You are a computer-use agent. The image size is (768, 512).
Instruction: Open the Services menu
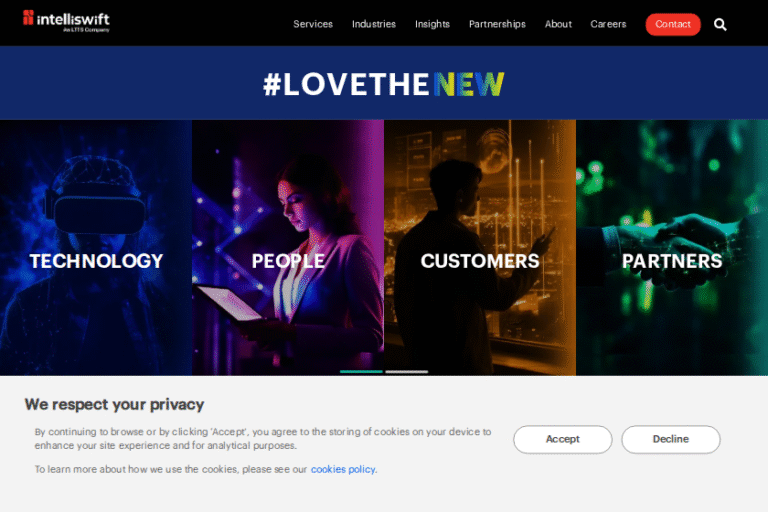(x=312, y=24)
